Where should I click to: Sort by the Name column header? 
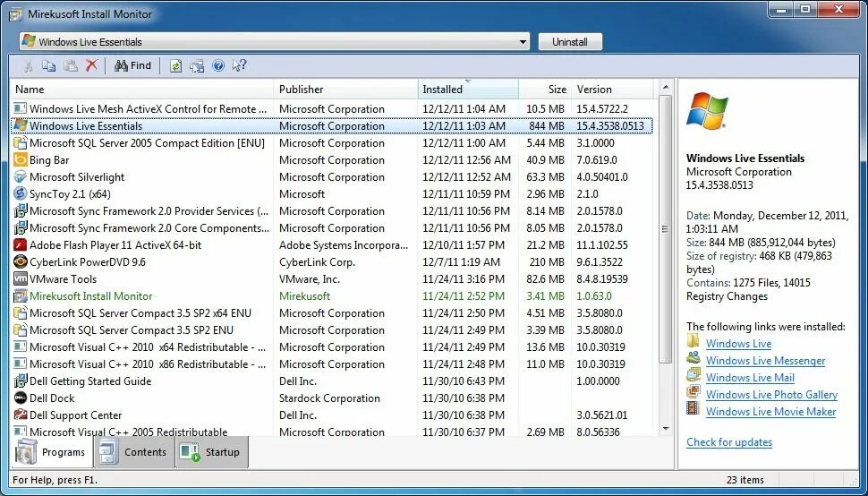pyautogui.click(x=141, y=90)
